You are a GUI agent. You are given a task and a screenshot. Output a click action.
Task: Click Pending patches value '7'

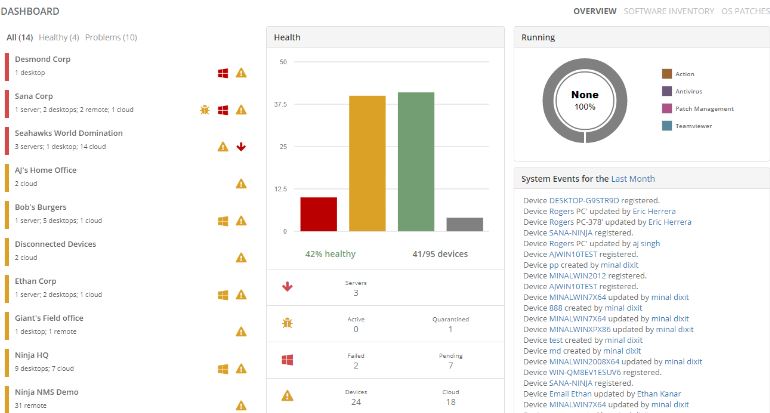click(x=451, y=365)
